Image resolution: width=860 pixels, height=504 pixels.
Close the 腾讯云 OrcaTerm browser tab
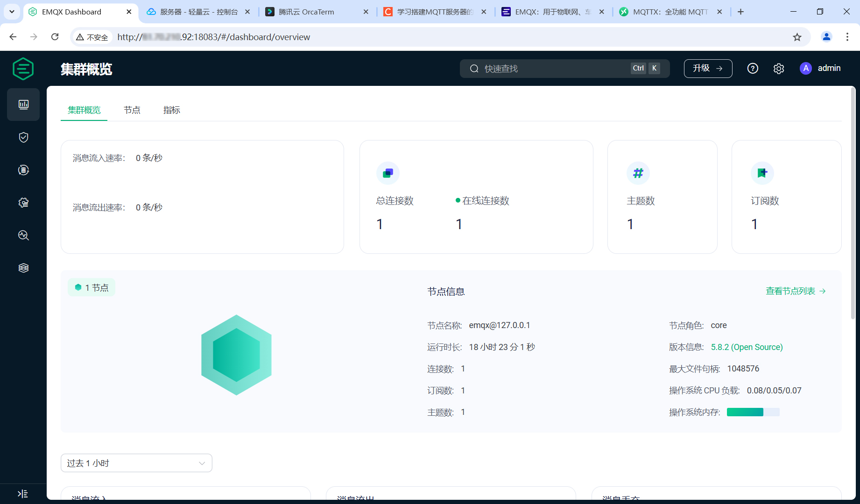(366, 12)
